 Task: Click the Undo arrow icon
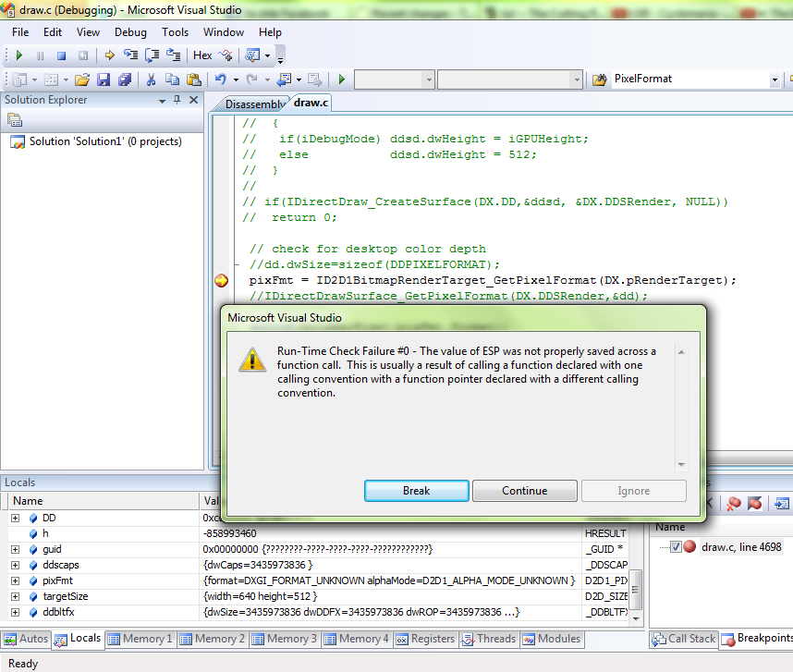[221, 79]
